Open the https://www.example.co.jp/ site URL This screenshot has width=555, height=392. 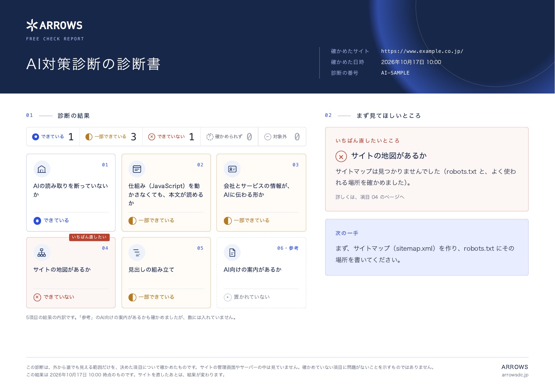point(422,51)
